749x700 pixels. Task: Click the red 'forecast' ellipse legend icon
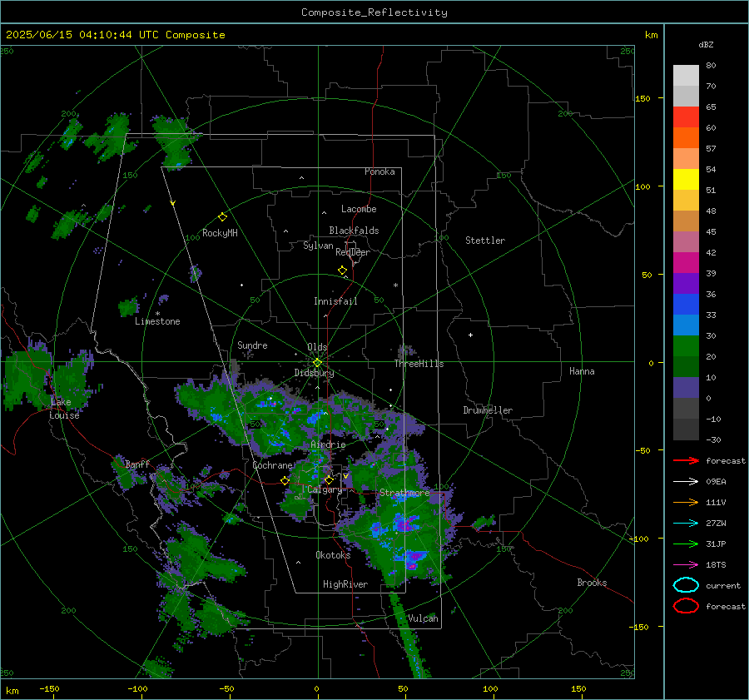point(686,606)
